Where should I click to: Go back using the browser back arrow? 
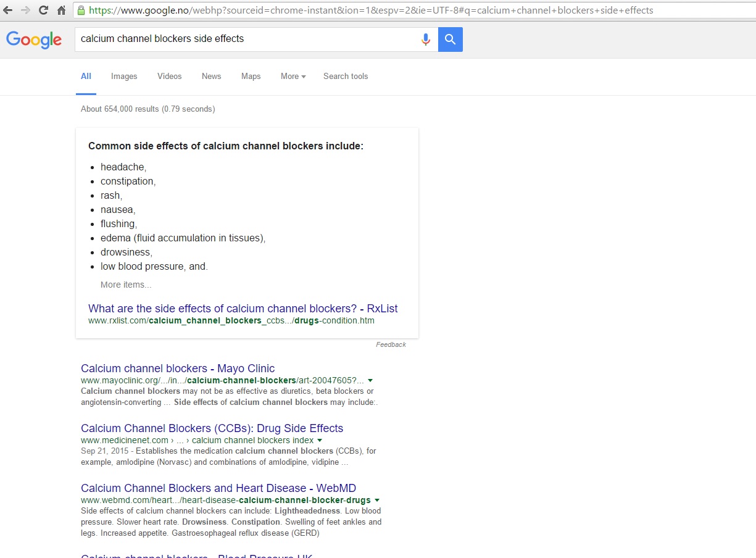click(8, 10)
